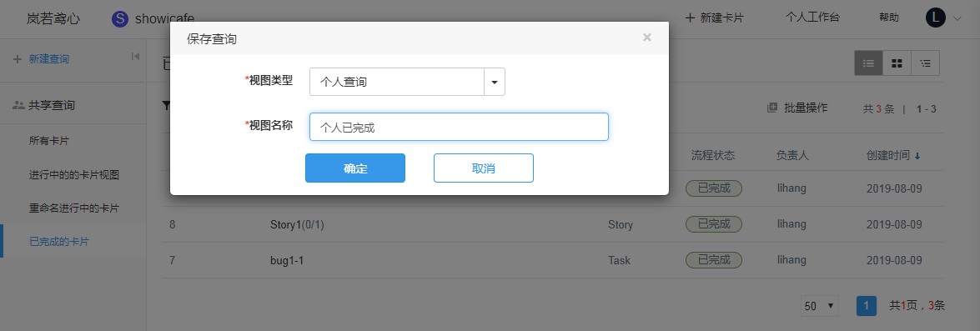
Task: Open 个人工作台 in the header
Action: pyautogui.click(x=812, y=18)
